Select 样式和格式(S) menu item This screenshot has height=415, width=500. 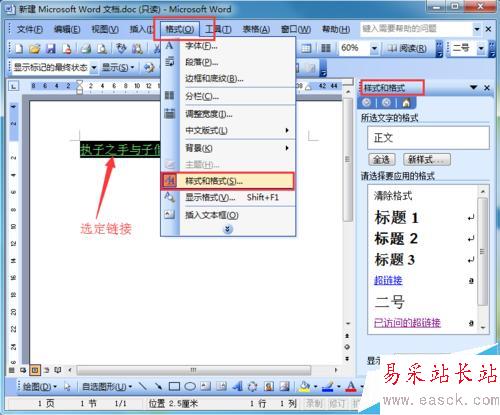(x=228, y=181)
